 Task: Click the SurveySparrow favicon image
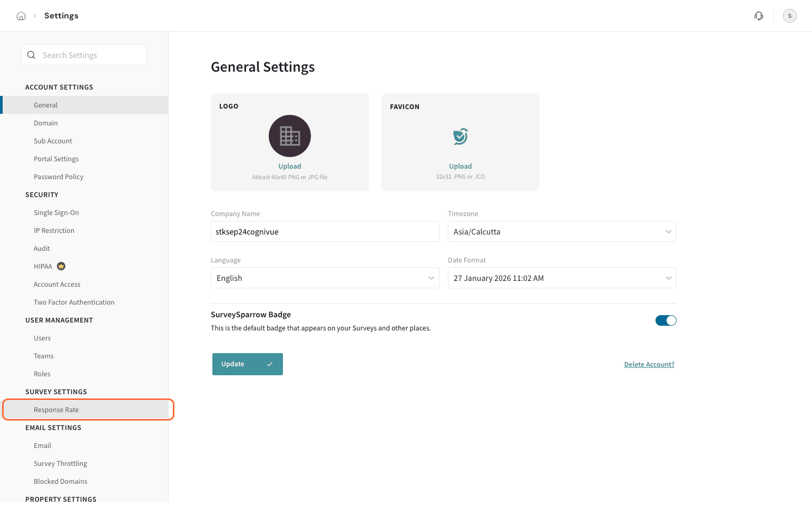tap(461, 136)
